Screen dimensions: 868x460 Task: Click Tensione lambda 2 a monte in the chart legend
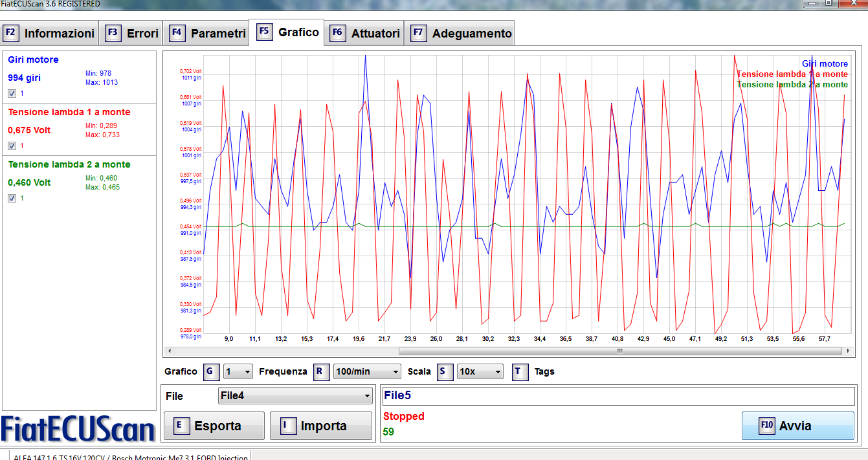pyautogui.click(x=792, y=84)
